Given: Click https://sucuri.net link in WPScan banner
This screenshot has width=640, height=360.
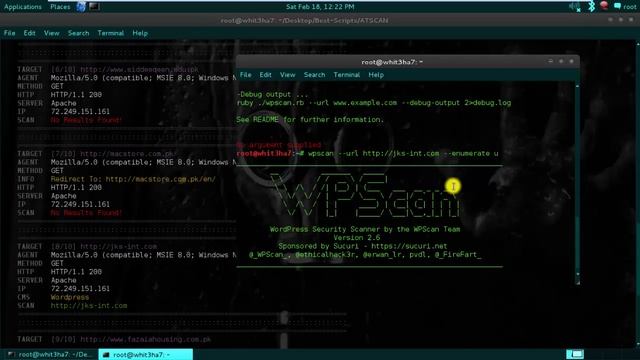Looking at the screenshot, I should (x=409, y=246).
